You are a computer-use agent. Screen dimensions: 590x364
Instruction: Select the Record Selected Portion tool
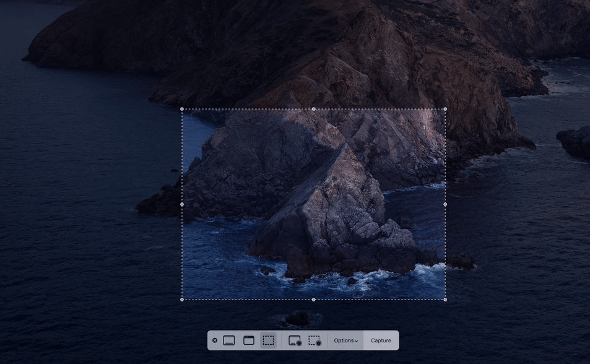315,340
